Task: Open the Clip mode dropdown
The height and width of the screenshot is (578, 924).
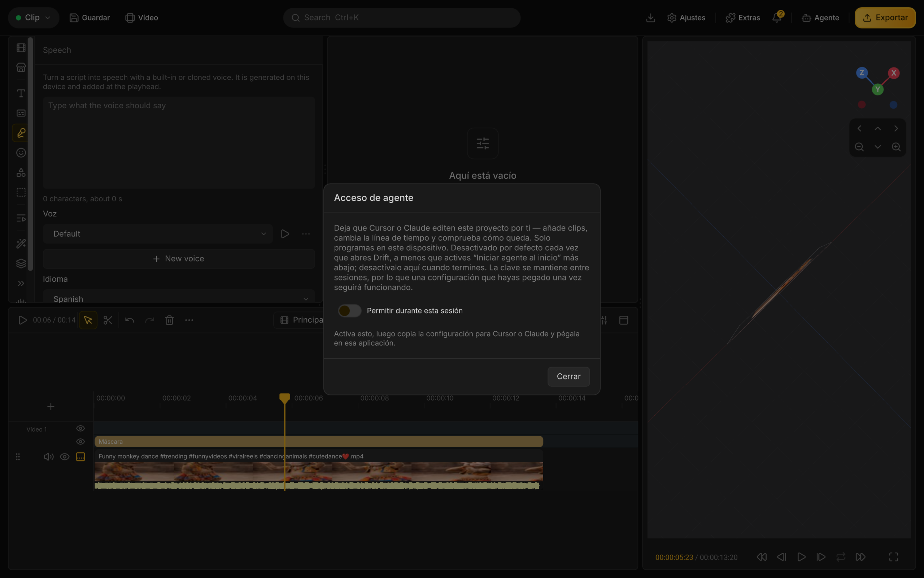Action: (x=33, y=18)
